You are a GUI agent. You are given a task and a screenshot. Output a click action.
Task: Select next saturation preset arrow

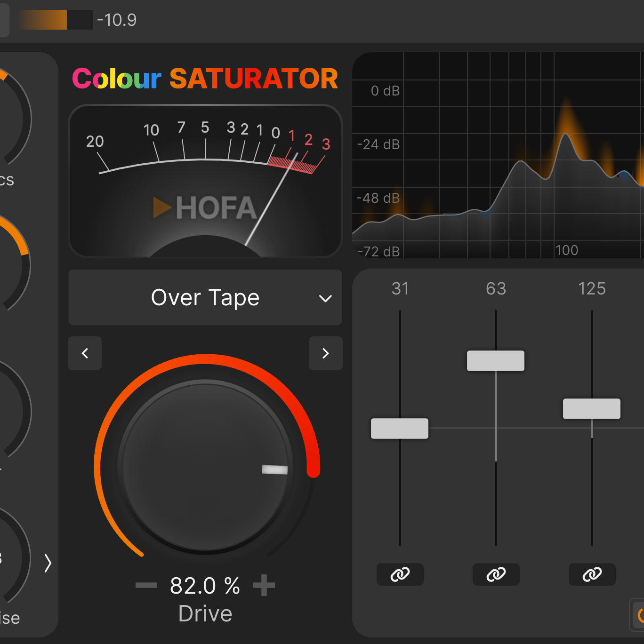pos(326,353)
